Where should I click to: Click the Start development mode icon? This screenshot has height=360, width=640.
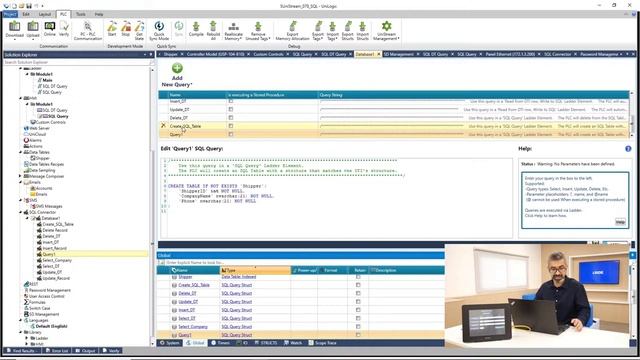coord(112,29)
